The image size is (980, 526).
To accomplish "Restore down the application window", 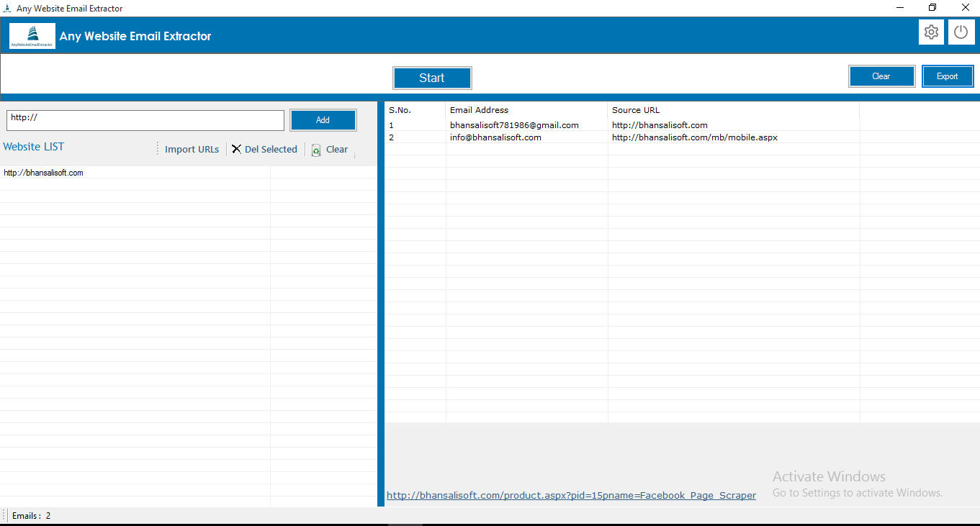I will click(932, 8).
